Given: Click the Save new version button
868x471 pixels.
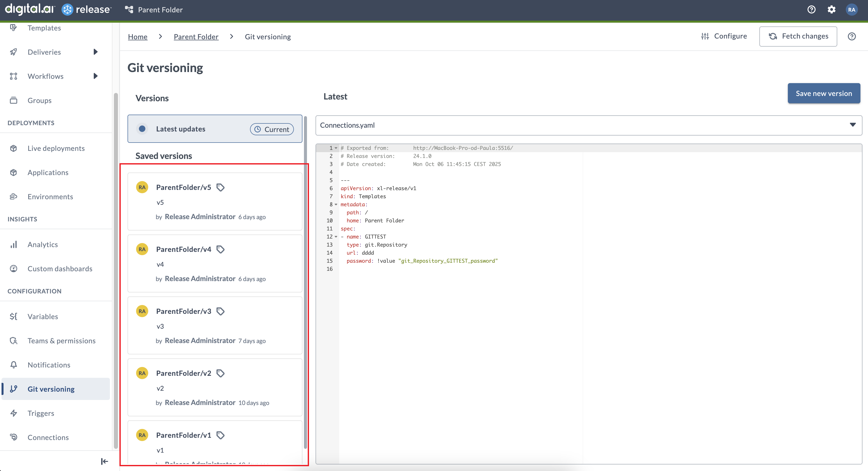Looking at the screenshot, I should pyautogui.click(x=824, y=94).
